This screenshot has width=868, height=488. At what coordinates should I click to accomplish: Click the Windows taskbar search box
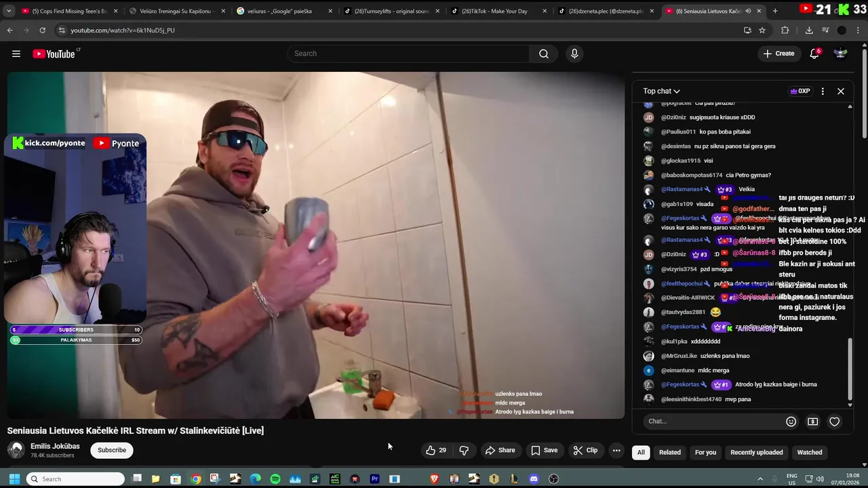75,479
